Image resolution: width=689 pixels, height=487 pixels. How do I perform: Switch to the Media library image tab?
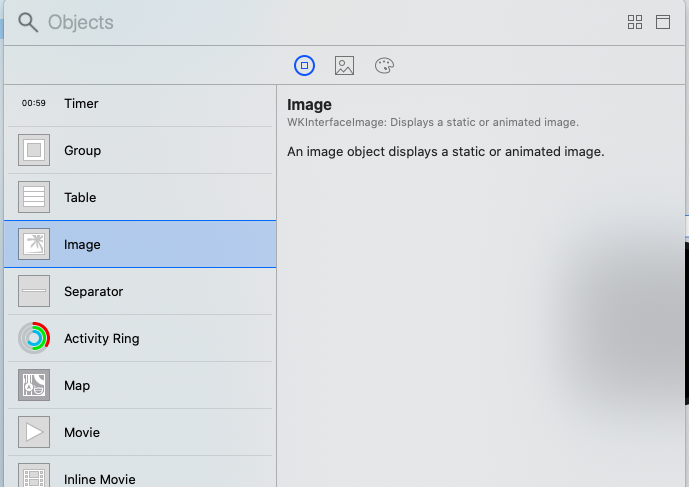(344, 65)
